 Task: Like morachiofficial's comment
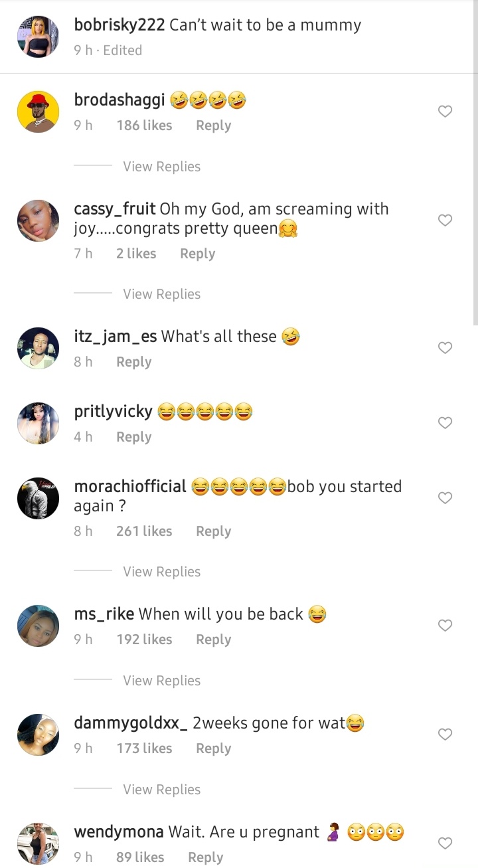[445, 498]
